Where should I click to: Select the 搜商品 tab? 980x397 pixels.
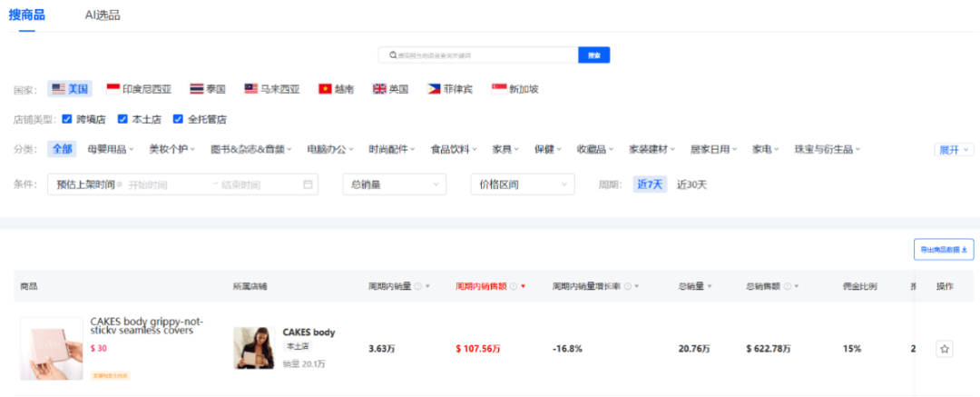[26, 15]
